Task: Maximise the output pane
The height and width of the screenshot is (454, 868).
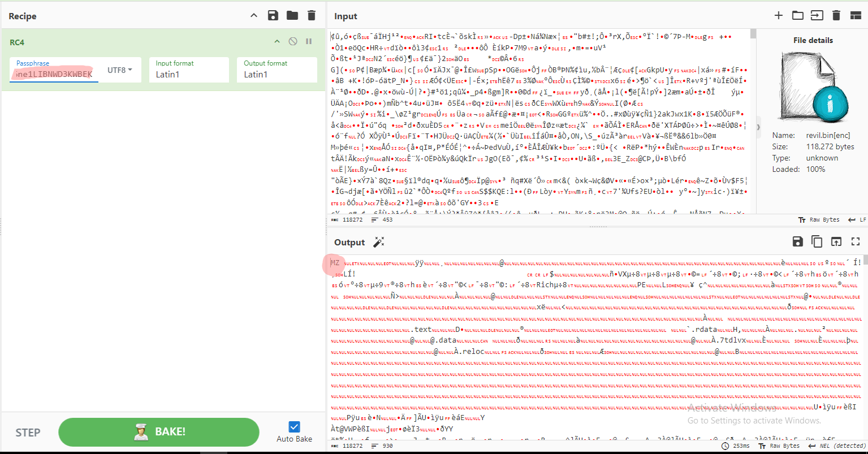Action: point(855,242)
